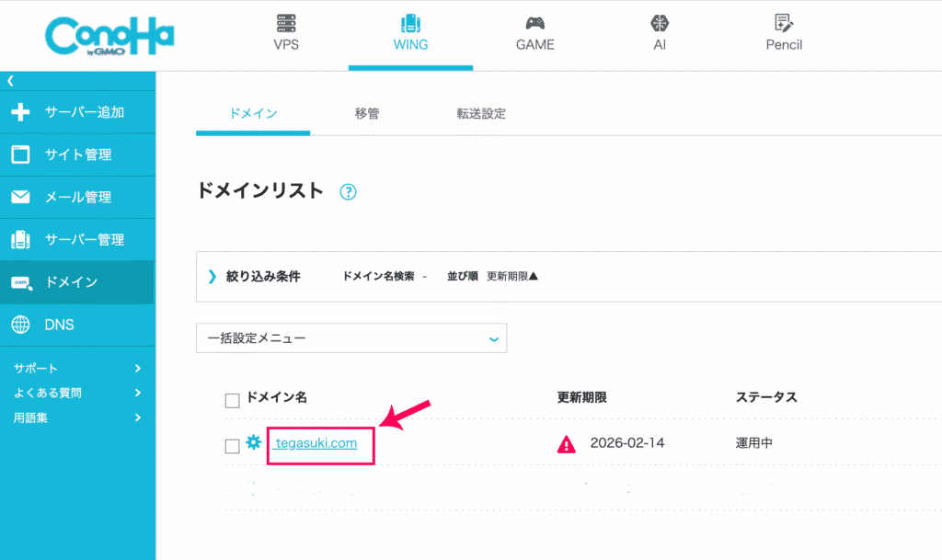Click the red warning icon by renewal date

click(x=567, y=444)
